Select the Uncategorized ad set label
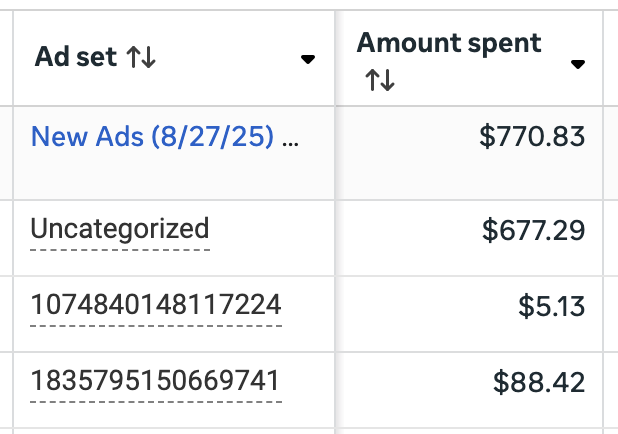Screen dimensions: 618x434 tap(120, 229)
